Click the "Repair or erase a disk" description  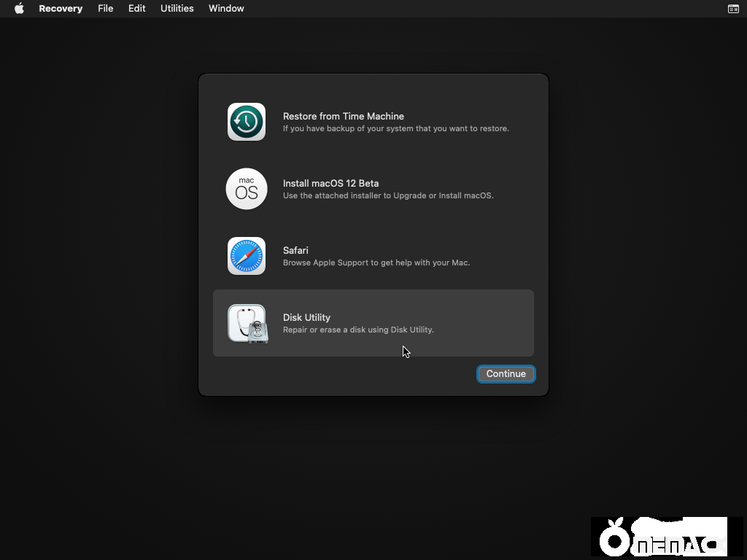click(358, 330)
